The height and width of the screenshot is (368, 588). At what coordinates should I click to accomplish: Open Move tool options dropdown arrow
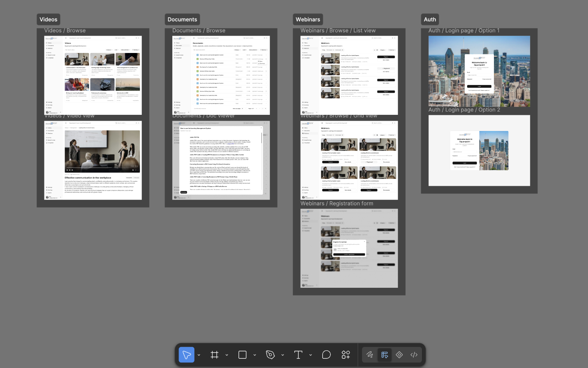click(199, 355)
